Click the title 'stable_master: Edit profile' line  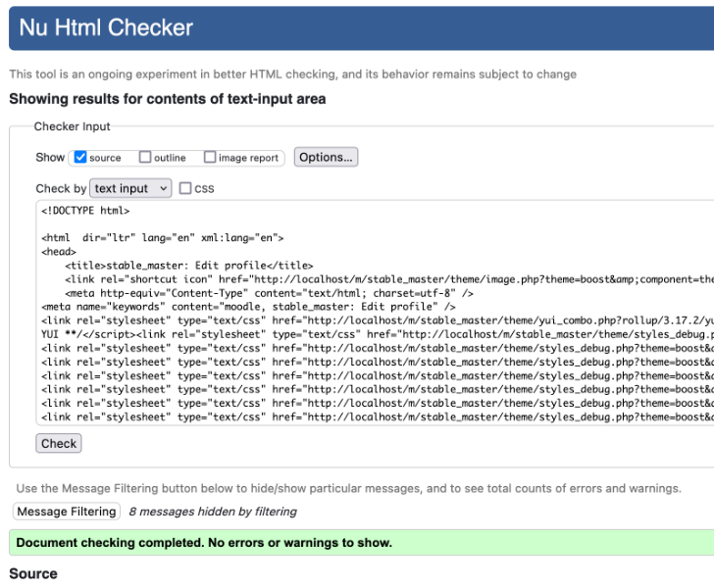click(x=189, y=266)
